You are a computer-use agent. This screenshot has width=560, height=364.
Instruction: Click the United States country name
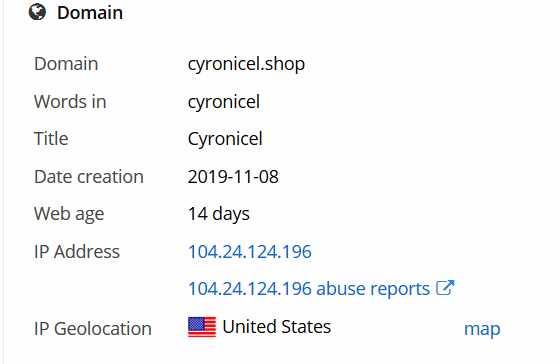276,326
